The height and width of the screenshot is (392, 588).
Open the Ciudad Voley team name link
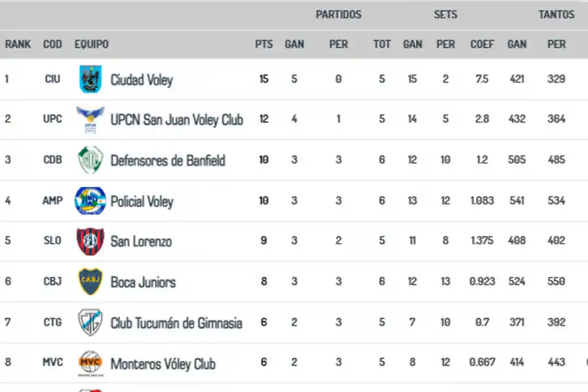[141, 80]
